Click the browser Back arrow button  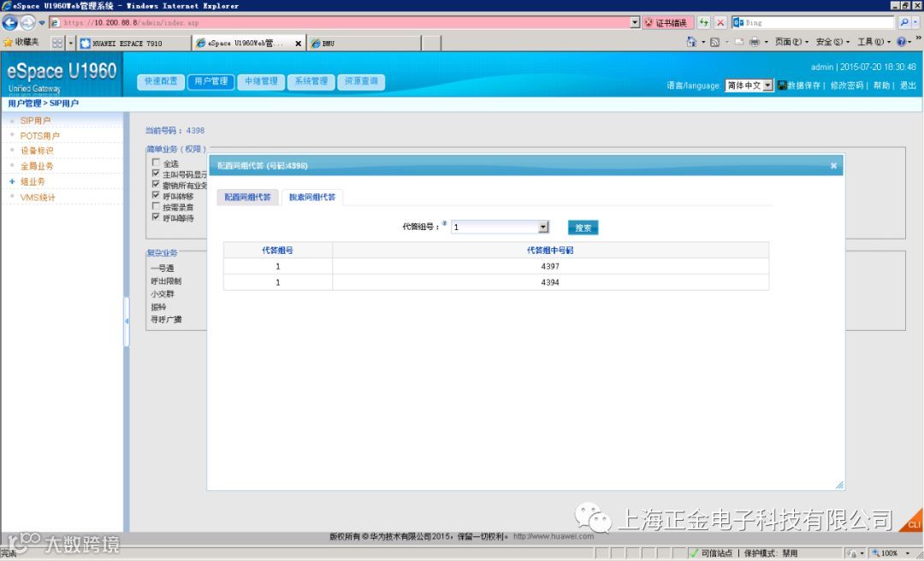tap(10, 22)
